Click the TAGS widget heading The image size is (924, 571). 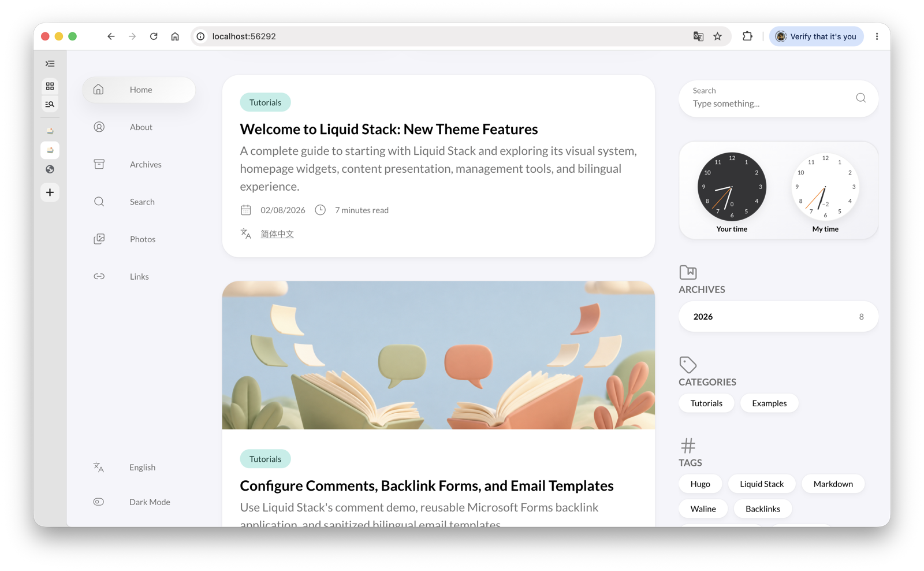[690, 463]
